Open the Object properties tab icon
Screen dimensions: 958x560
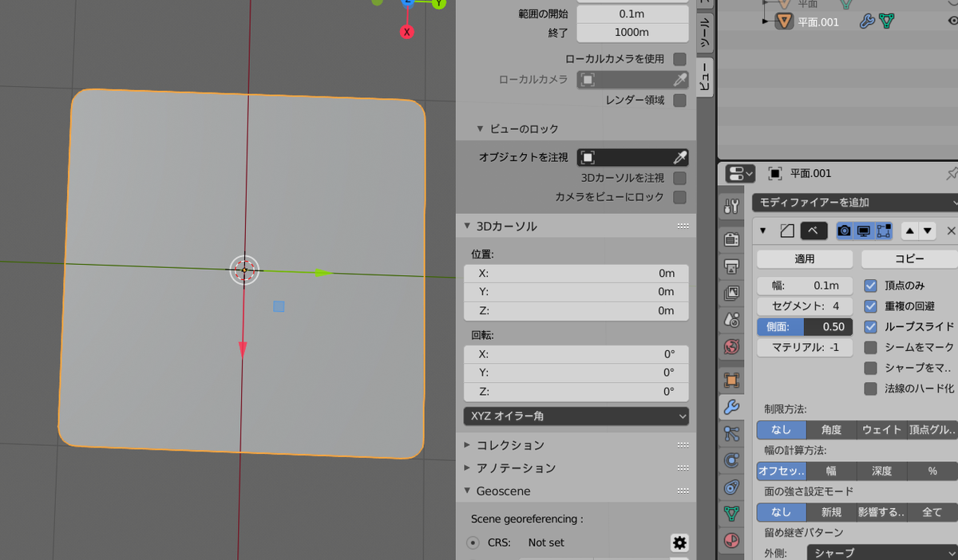731,380
